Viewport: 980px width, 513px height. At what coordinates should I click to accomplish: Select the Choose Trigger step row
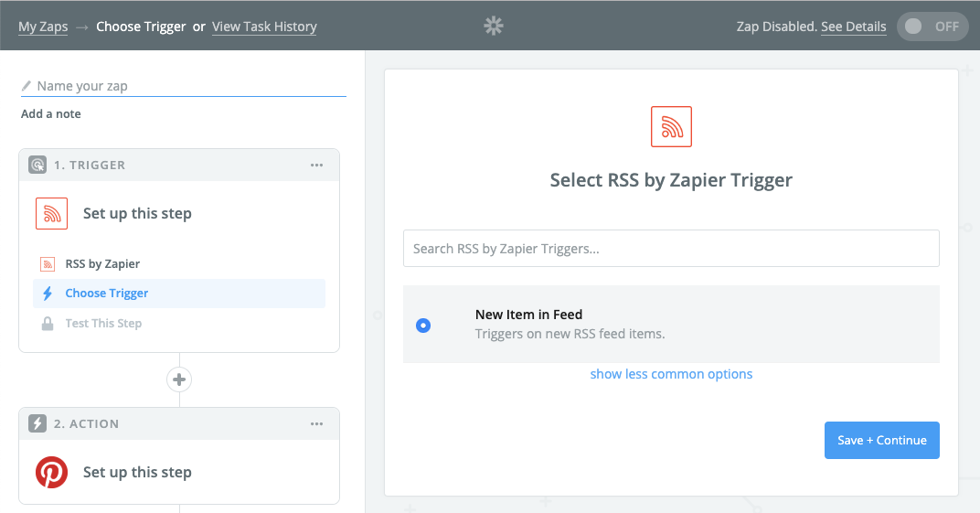click(x=179, y=293)
